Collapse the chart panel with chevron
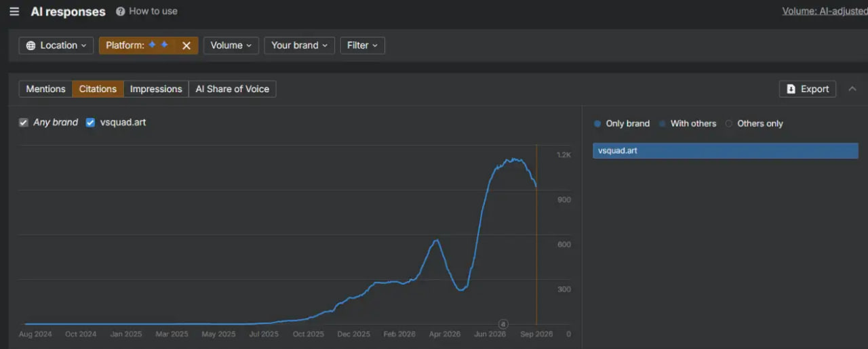Screen dimensions: 868x349 (x=852, y=89)
